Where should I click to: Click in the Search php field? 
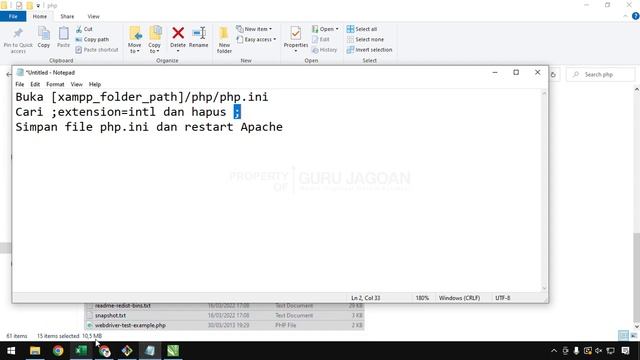(601, 74)
